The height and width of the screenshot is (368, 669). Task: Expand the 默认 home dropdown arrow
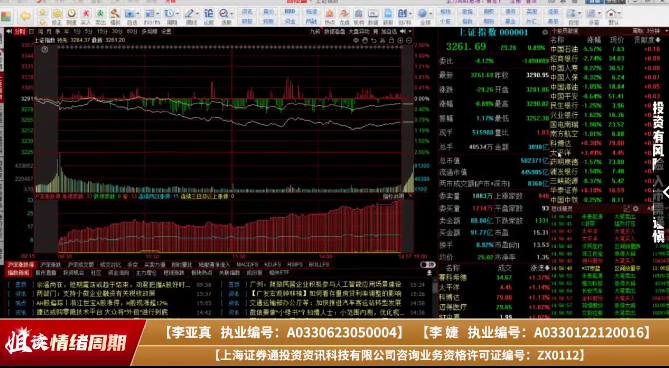(620, 14)
